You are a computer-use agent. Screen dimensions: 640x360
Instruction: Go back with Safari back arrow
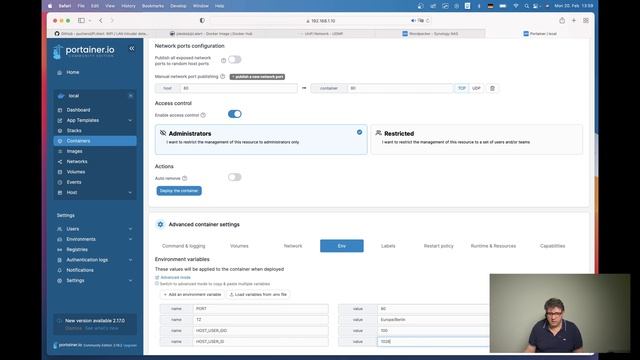101,20
